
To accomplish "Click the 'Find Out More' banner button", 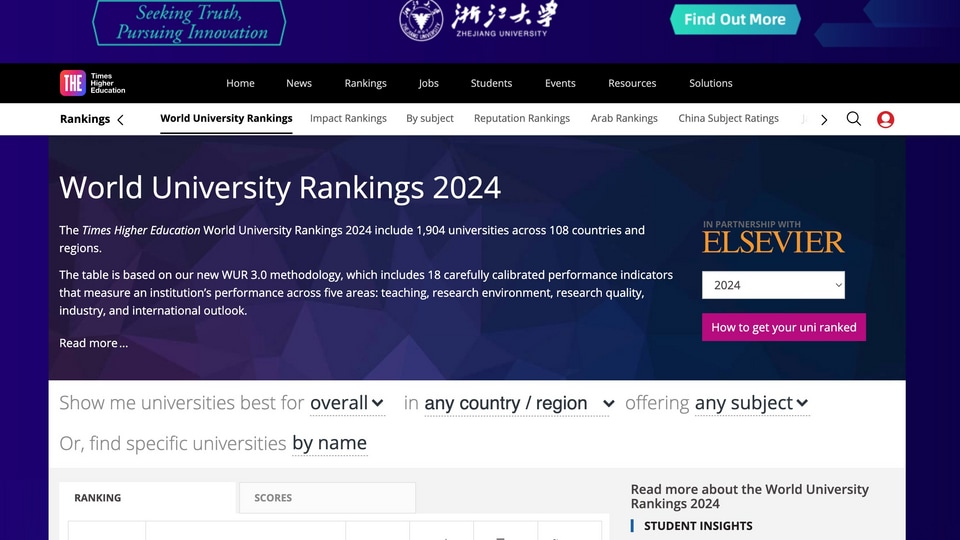I will pyautogui.click(x=735, y=20).
